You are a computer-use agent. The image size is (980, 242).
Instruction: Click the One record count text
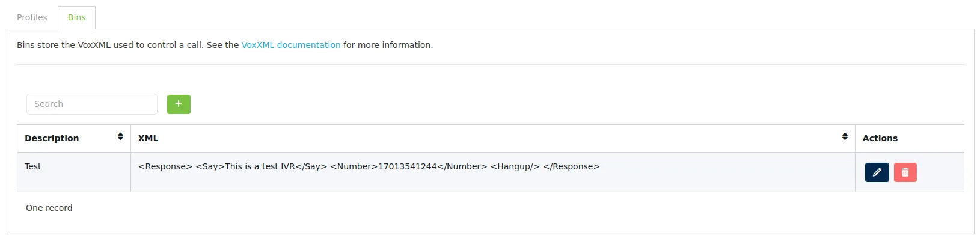click(49, 208)
